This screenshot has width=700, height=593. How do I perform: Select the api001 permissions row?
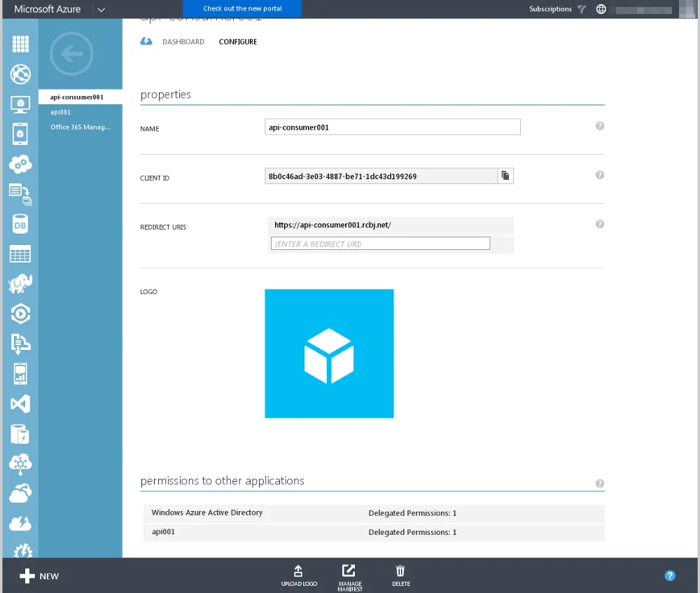coord(374,532)
